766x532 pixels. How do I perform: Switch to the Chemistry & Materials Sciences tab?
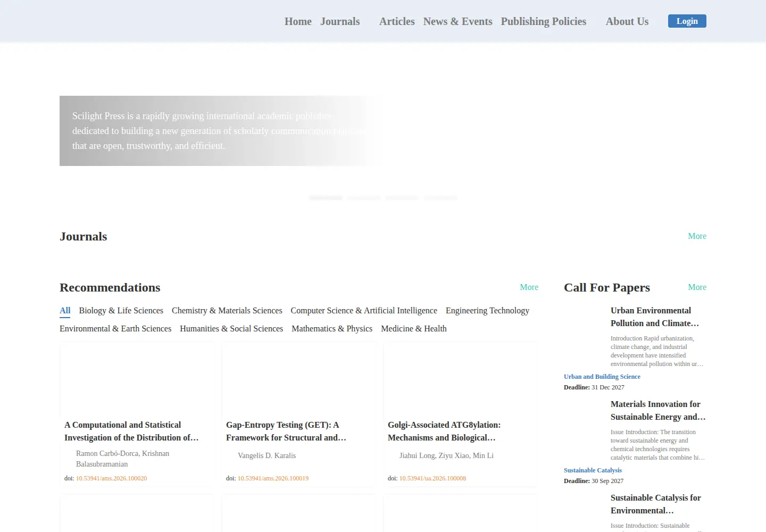pos(227,311)
